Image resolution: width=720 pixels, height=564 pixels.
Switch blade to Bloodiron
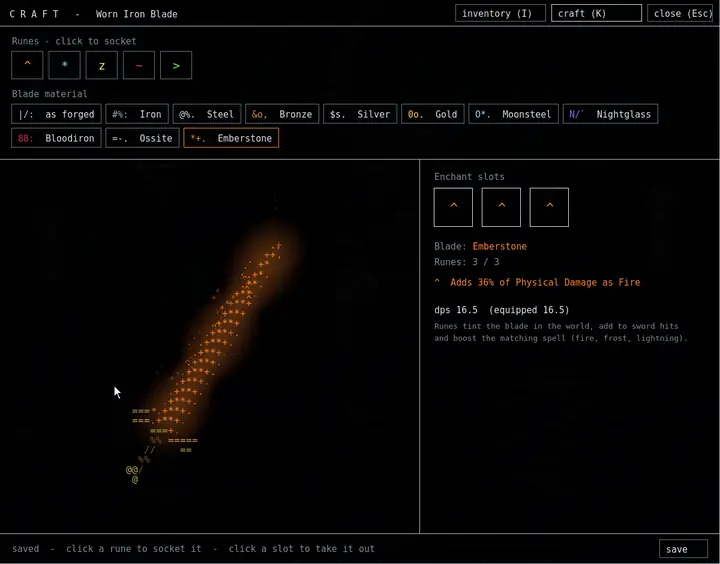[56, 138]
